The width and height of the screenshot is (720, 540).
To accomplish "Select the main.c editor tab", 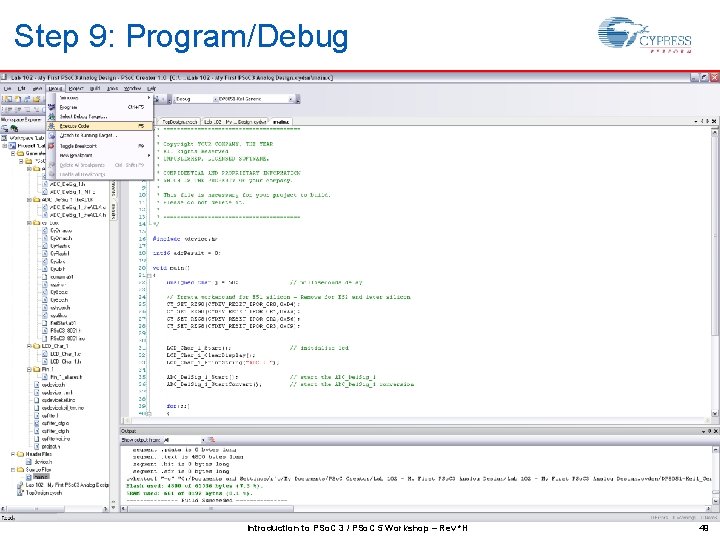I will tap(281, 122).
